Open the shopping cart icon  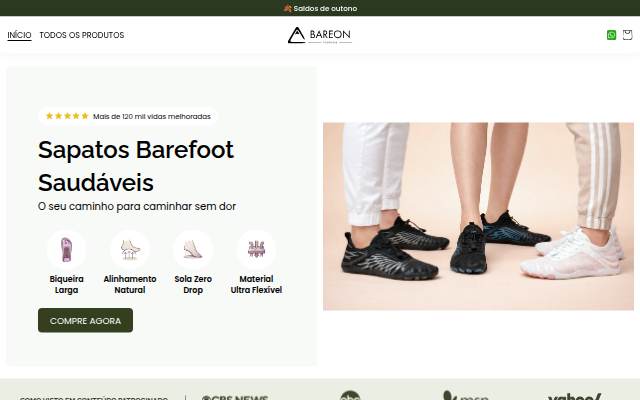[627, 35]
